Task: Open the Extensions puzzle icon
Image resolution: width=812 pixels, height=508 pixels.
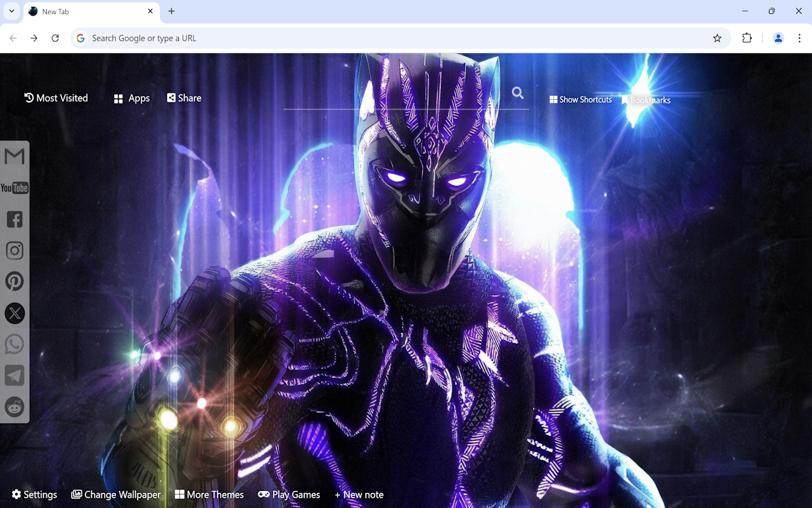Action: (747, 38)
